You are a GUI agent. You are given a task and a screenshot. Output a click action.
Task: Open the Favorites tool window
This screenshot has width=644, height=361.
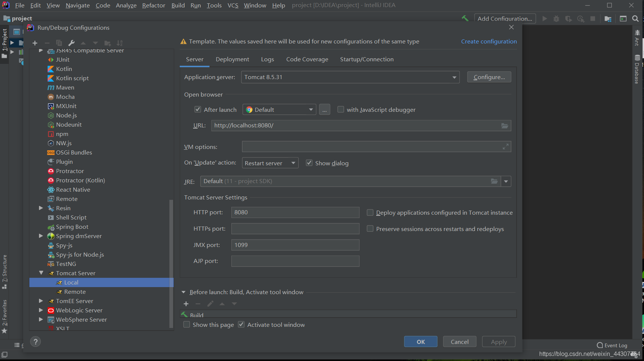4,317
